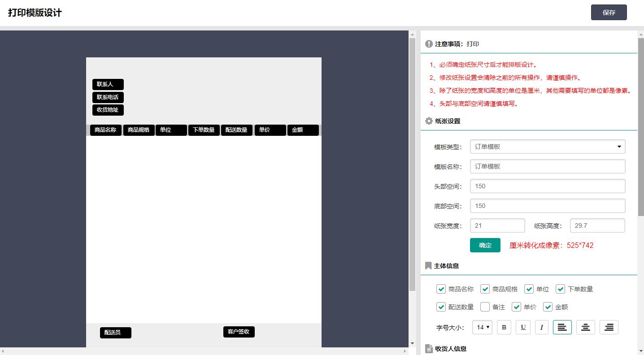Open the 模板类型 dropdown

pos(547,147)
